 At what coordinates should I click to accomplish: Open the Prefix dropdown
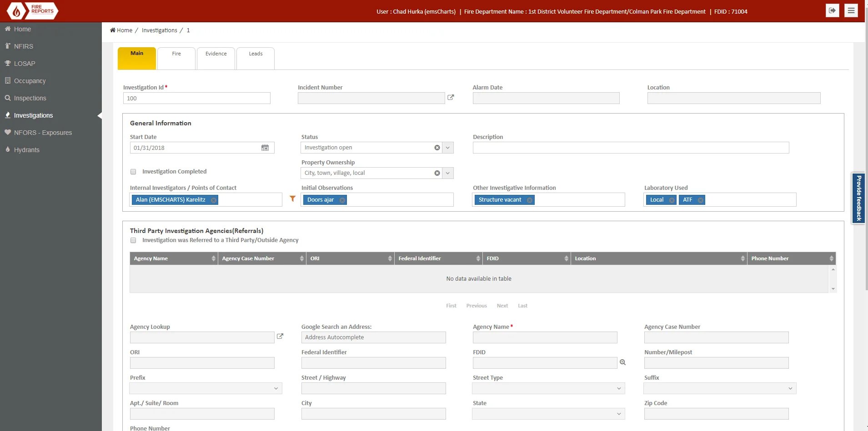[x=206, y=388]
